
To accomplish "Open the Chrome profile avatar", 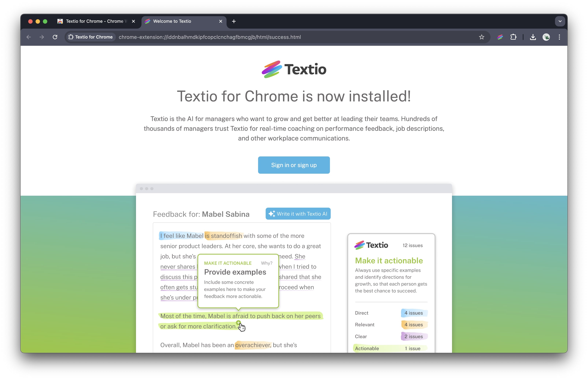I will pos(546,37).
